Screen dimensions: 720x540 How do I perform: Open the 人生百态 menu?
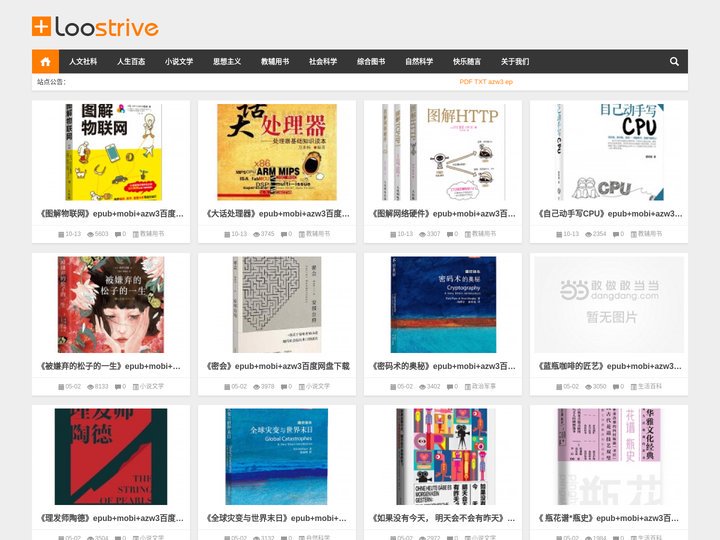tap(131, 62)
